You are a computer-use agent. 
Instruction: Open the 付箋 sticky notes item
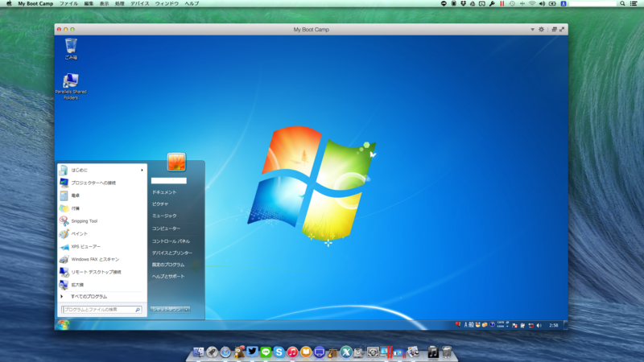(x=102, y=208)
